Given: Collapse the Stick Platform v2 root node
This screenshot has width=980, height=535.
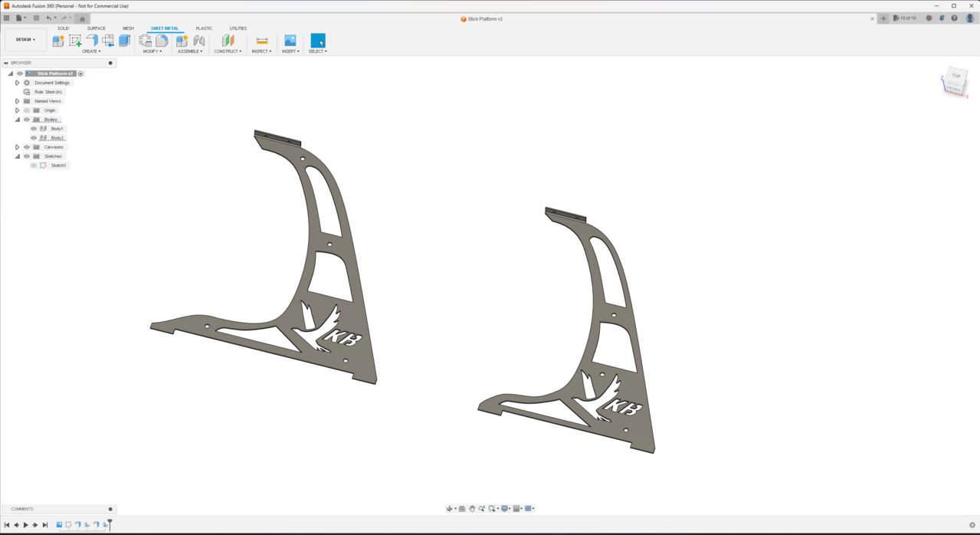Looking at the screenshot, I should [x=10, y=74].
